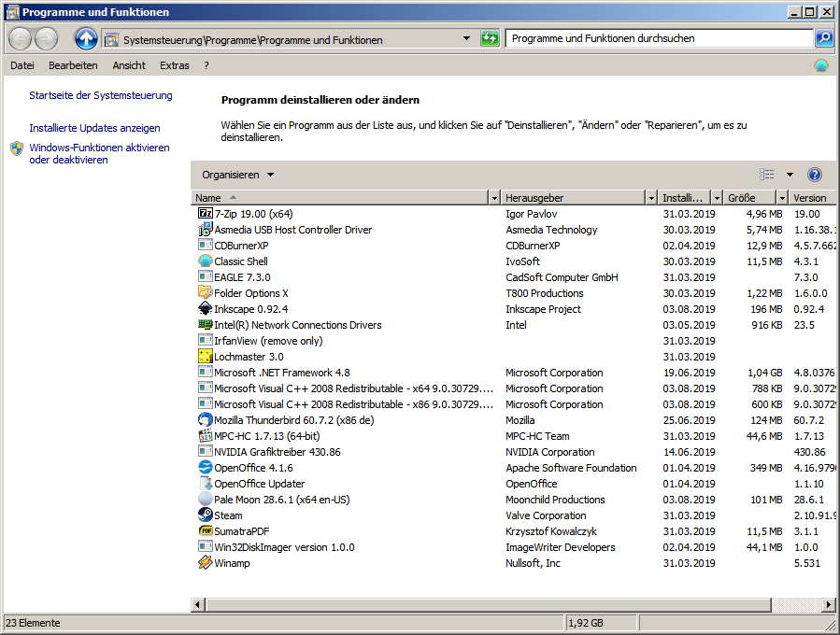Open the address bar history dropdown
The image size is (840, 635).
click(466, 38)
